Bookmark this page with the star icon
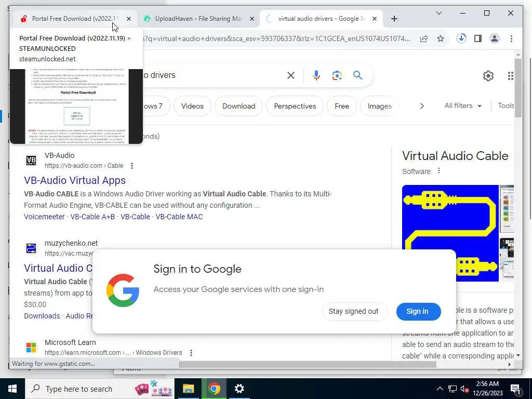Image resolution: width=532 pixels, height=399 pixels. point(441,38)
